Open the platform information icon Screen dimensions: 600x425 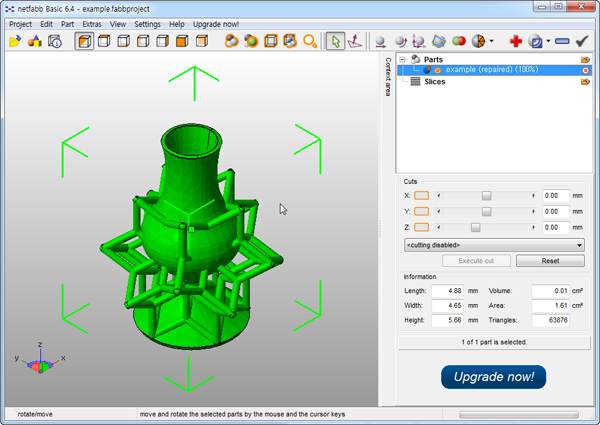pos(55,41)
